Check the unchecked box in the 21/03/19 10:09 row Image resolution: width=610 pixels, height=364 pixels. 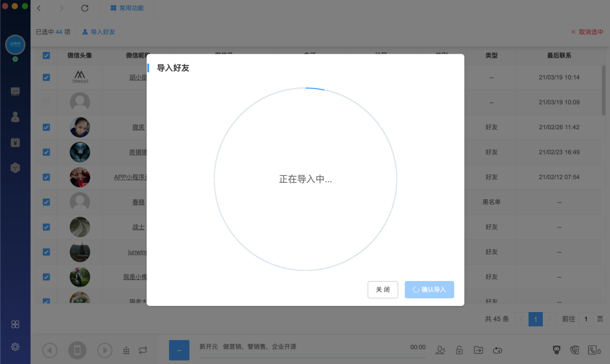(x=46, y=102)
